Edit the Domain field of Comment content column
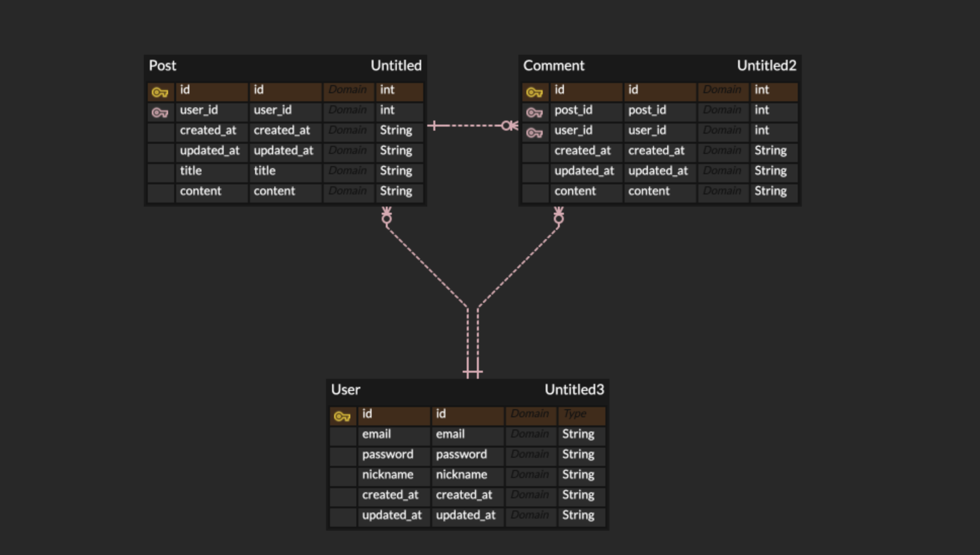 pos(722,191)
